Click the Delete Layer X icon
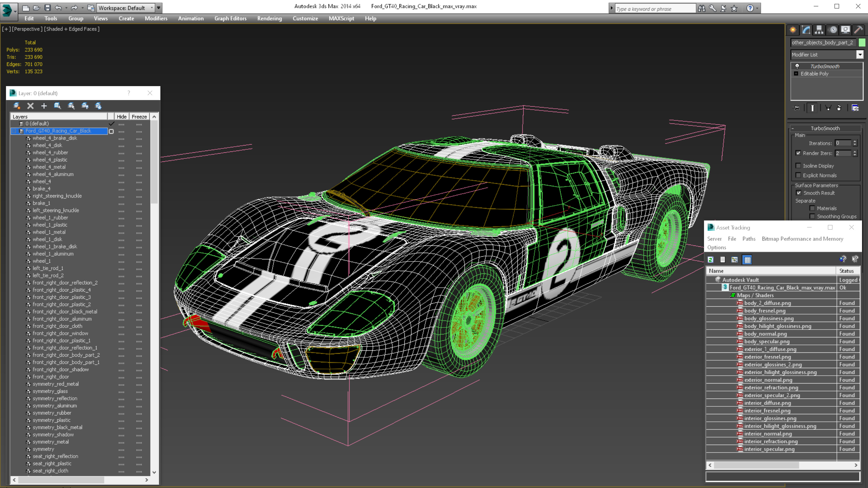This screenshot has width=868, height=488. 30,106
